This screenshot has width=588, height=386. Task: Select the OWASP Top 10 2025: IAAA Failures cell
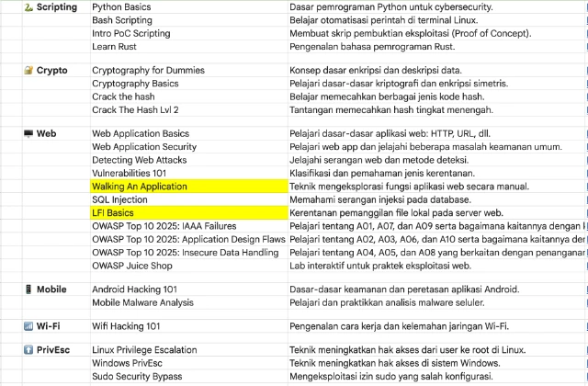pyautogui.click(x=189, y=226)
